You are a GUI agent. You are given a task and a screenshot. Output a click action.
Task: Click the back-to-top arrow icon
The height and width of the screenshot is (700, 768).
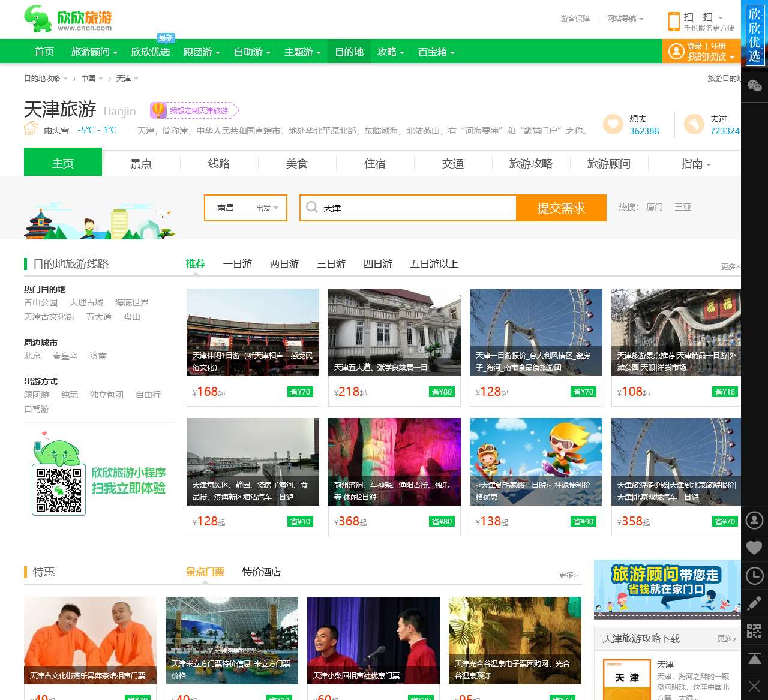coord(754,658)
